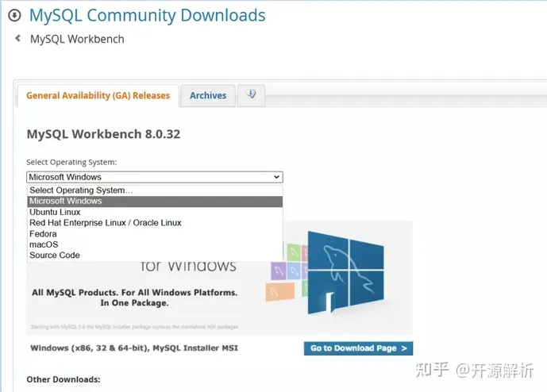Click the back arrow next to MySQL Workbench

pos(17,38)
